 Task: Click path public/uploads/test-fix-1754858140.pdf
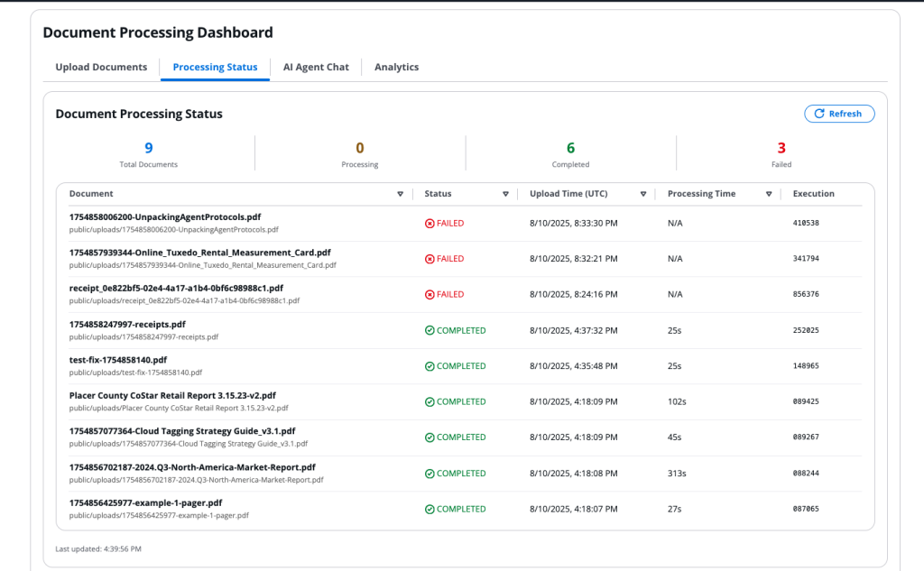pos(135,373)
